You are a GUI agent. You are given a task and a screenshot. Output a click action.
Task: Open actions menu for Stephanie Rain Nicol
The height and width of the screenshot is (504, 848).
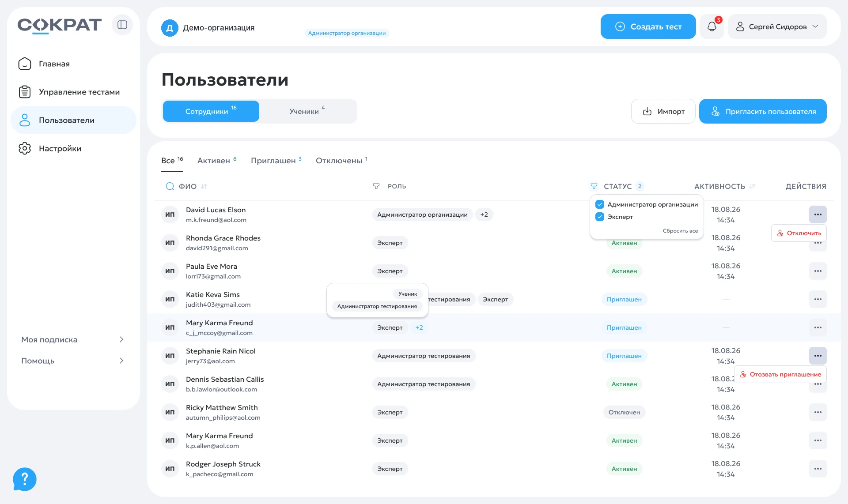(x=818, y=356)
